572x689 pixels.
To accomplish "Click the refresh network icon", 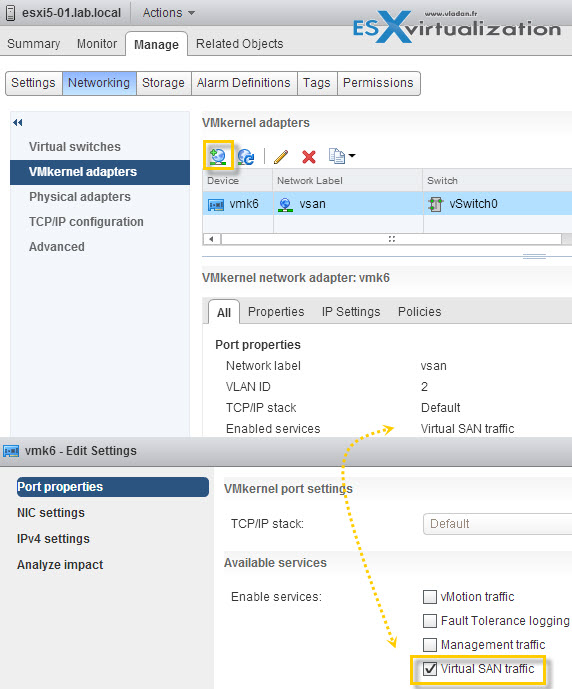I will point(246,156).
